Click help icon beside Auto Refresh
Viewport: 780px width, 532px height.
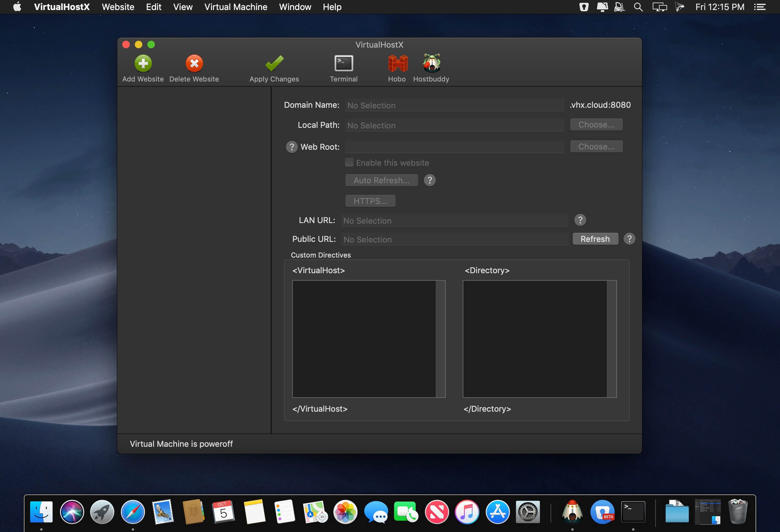click(x=429, y=180)
